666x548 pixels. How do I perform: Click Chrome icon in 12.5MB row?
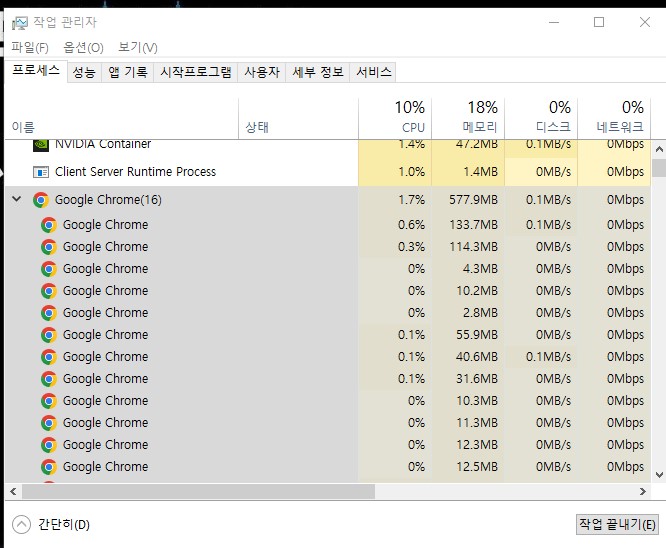(x=49, y=467)
